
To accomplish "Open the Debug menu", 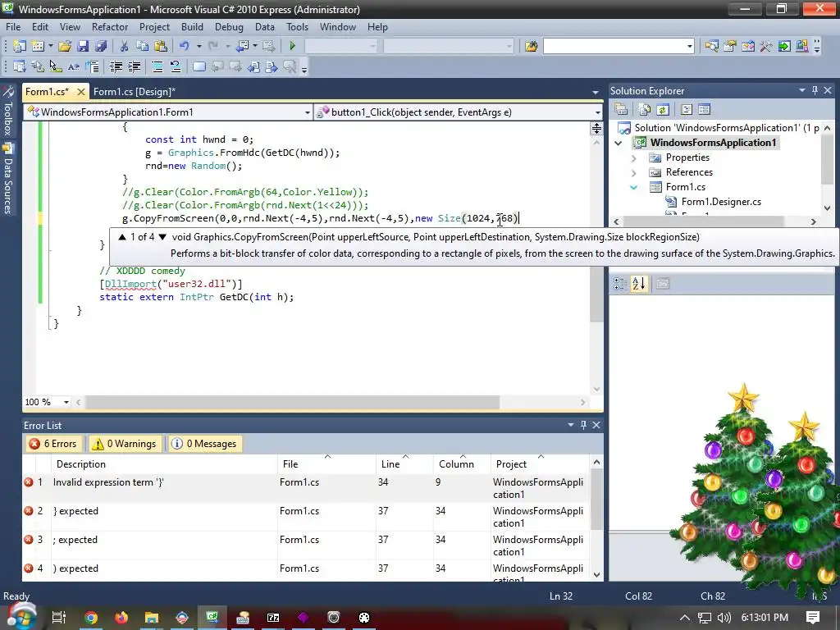I will (x=229, y=27).
